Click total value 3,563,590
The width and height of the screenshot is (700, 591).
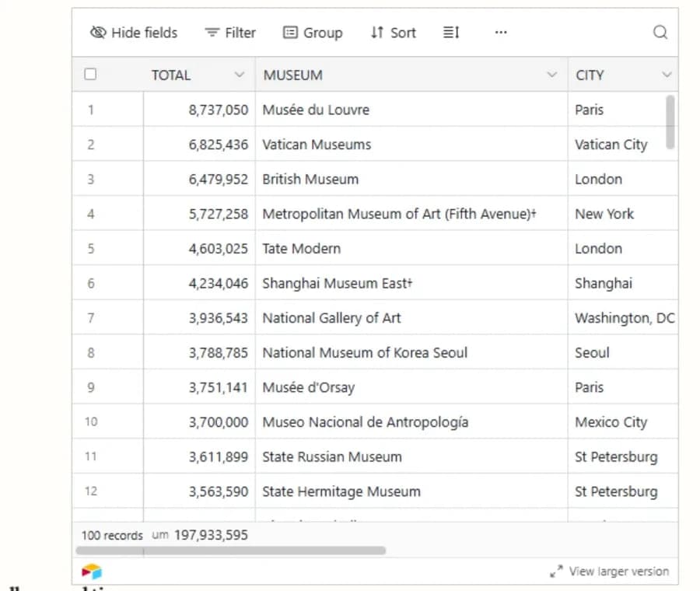click(219, 492)
